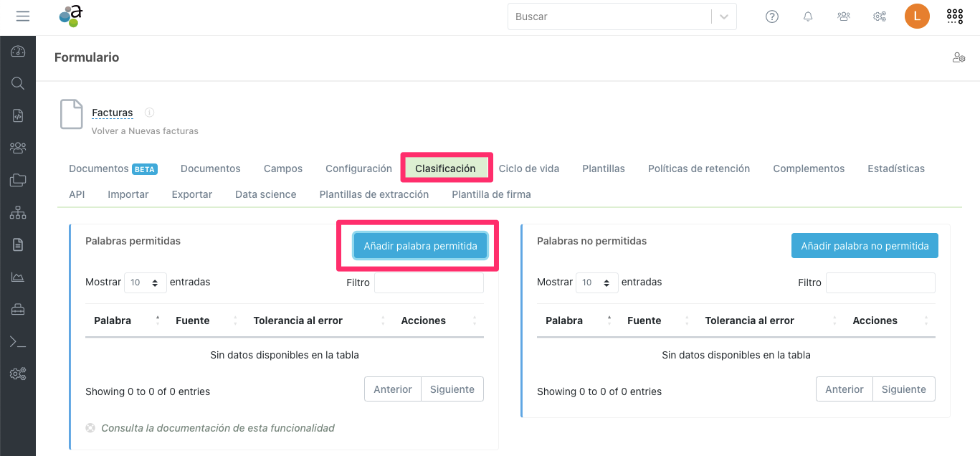The image size is (980, 456).
Task: Open the dashboard gauge icon in sidebar
Action: (x=18, y=52)
